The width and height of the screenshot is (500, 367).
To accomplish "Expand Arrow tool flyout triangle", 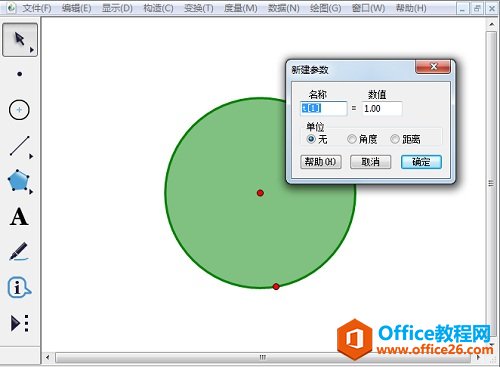I will point(32,50).
